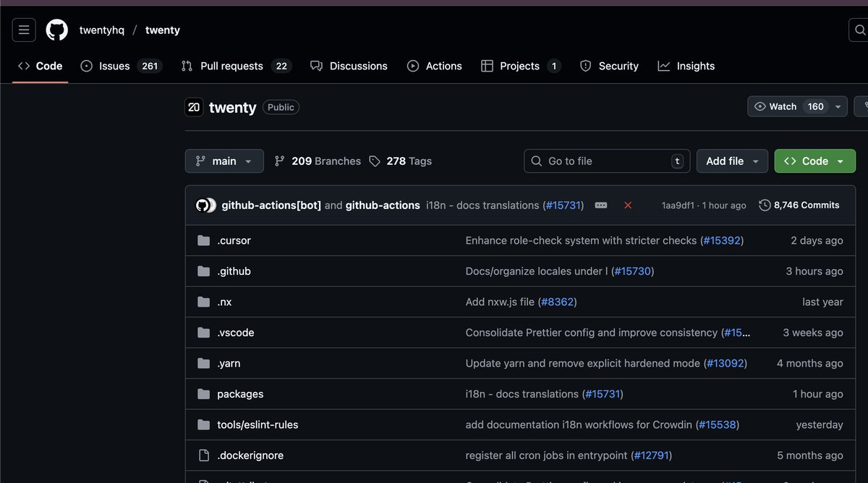Open pull request link #15392
868x483 pixels.
tap(722, 240)
